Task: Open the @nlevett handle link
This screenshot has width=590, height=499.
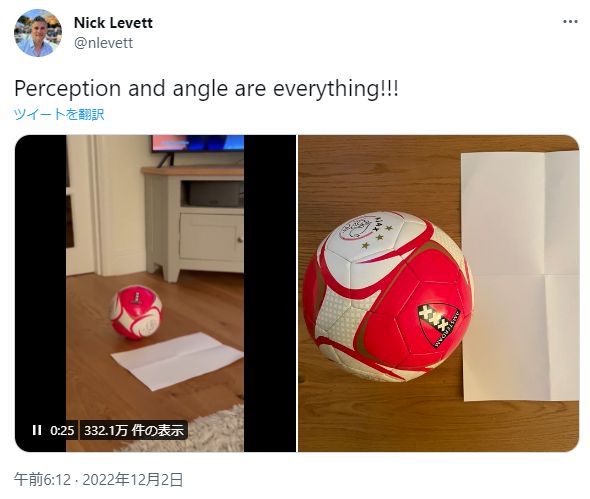Action: click(103, 43)
